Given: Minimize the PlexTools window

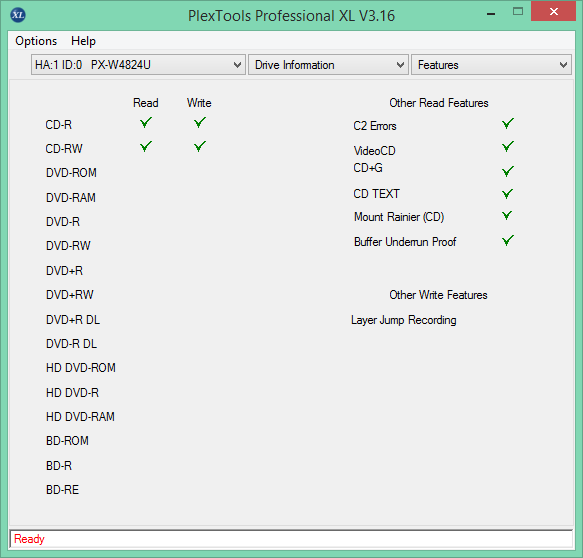Looking at the screenshot, I should tap(491, 13).
